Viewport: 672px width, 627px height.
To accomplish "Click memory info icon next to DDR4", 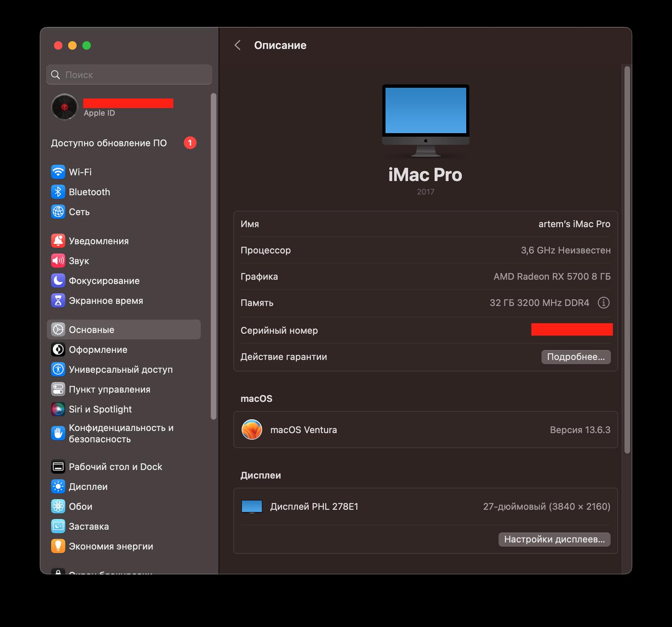I will coord(603,303).
